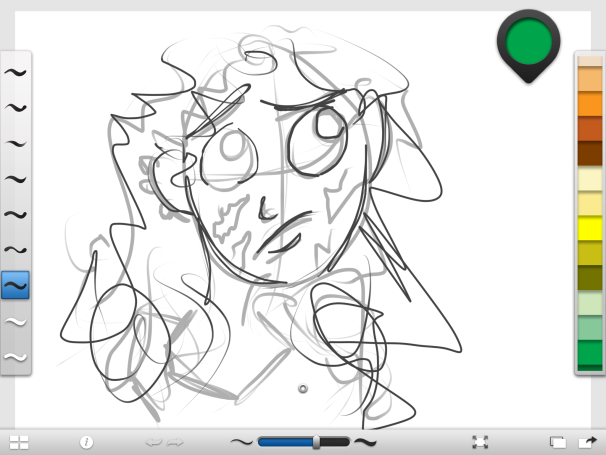Open the share/export arrow icon
Image resolution: width=606 pixels, height=455 pixels.
click(x=587, y=442)
